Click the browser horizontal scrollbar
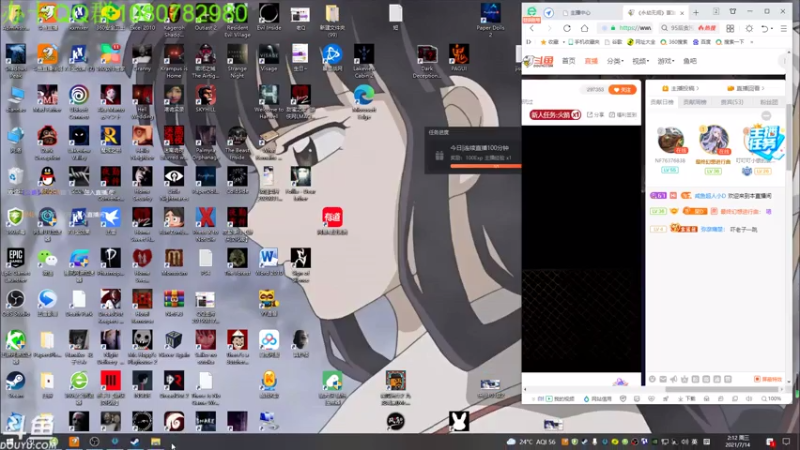The image size is (800, 450). coord(721,389)
